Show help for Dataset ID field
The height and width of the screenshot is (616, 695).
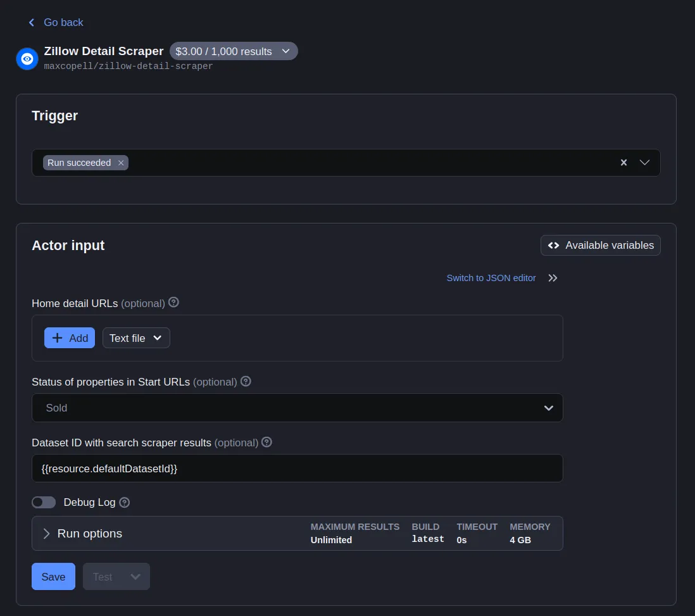click(266, 442)
